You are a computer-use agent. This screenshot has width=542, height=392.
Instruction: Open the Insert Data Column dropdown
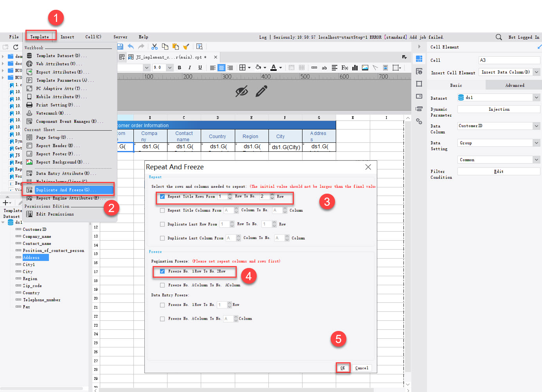[x=537, y=72]
